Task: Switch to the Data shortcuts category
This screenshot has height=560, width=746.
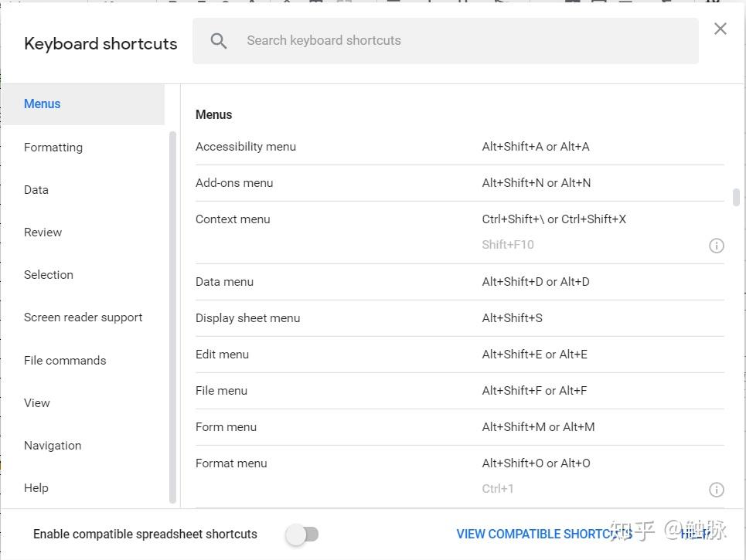Action: [x=36, y=190]
